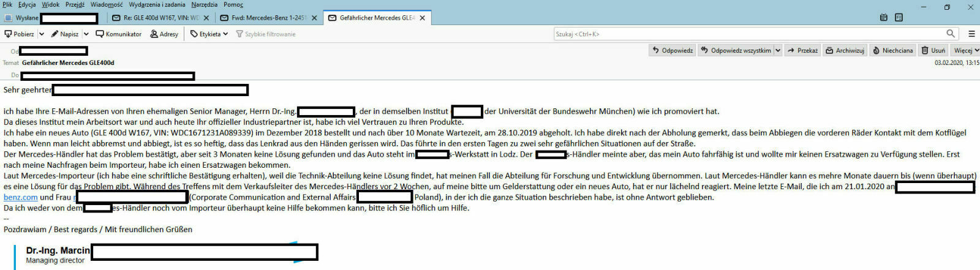Click the 'Sehr geehrter' salutation text
Screen dimensions: 980x270
[28, 89]
